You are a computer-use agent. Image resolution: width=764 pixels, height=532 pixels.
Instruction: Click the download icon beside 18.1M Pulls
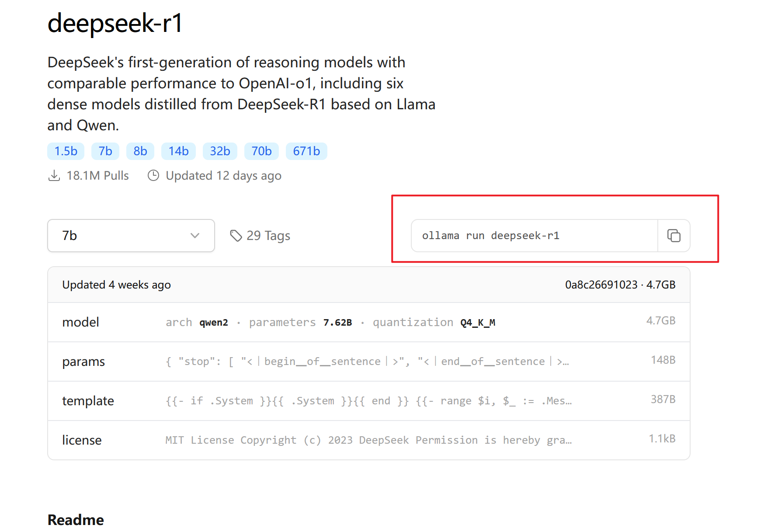point(54,175)
